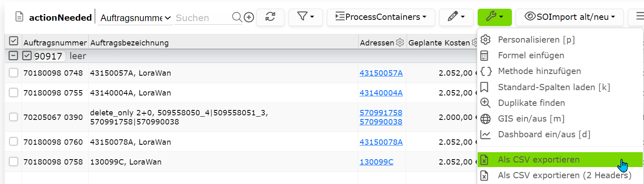Check the box for order 70180098 0748

tap(14, 73)
